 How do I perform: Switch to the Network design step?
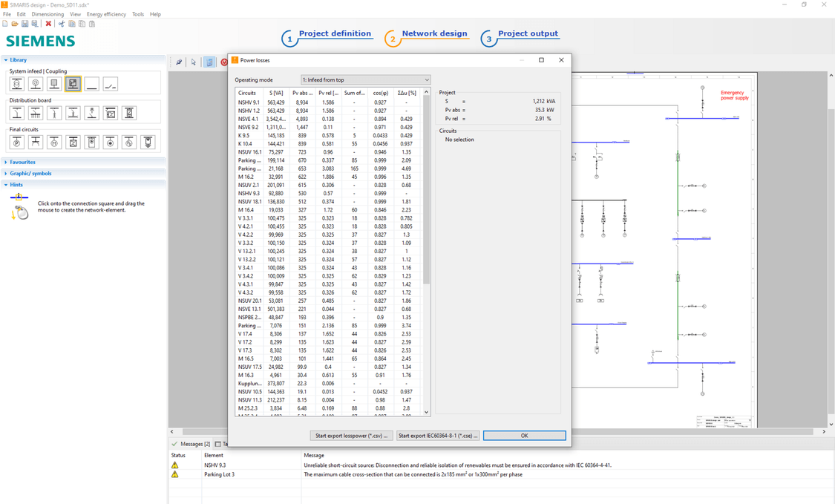click(434, 33)
